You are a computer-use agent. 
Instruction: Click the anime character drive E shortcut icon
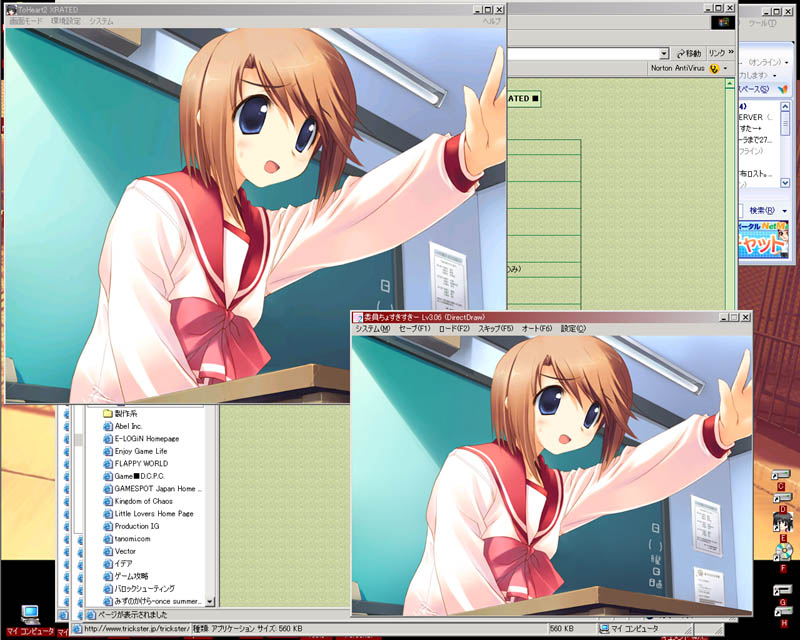point(783,522)
